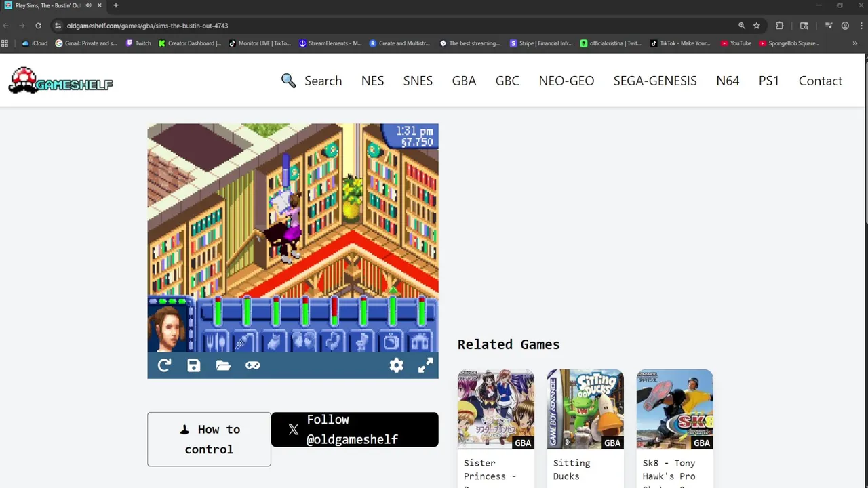This screenshot has width=868, height=488.
Task: Go to the NES games section
Action: pos(372,81)
